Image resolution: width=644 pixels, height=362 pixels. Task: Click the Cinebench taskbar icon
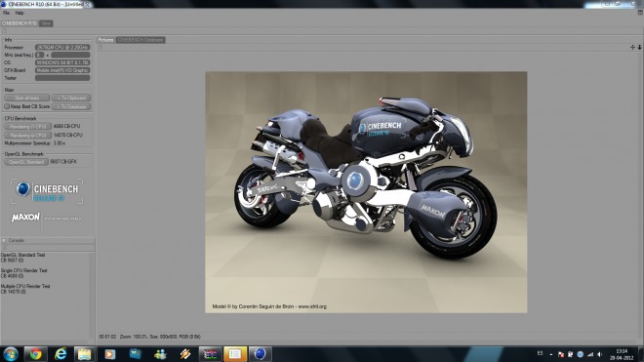(x=260, y=354)
